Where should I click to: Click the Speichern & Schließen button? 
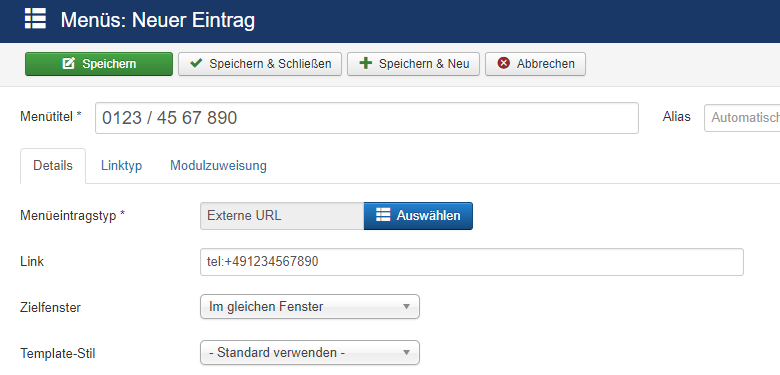[260, 64]
